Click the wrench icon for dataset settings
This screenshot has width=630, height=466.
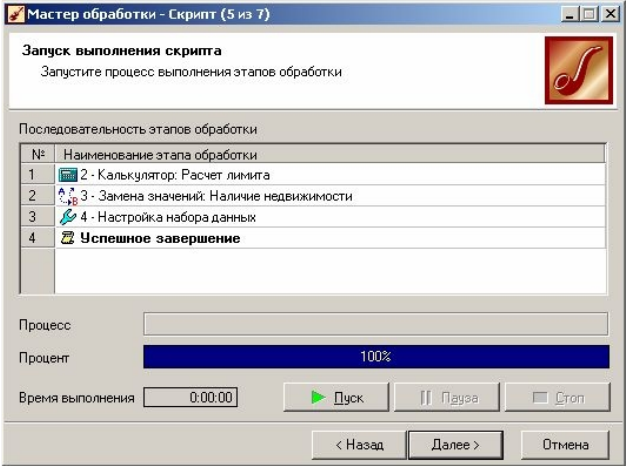68,217
